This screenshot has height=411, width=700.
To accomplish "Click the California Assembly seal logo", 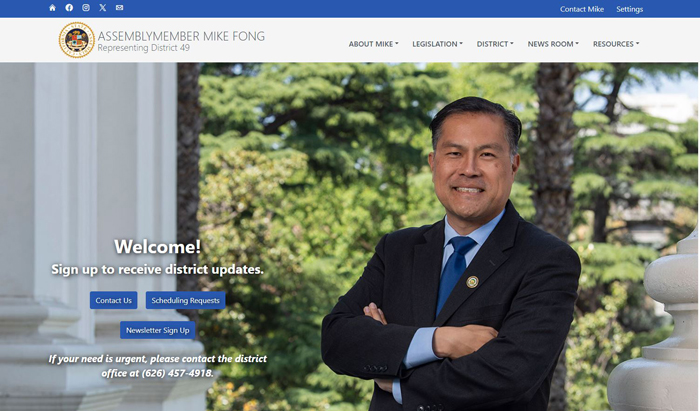I will click(x=77, y=40).
